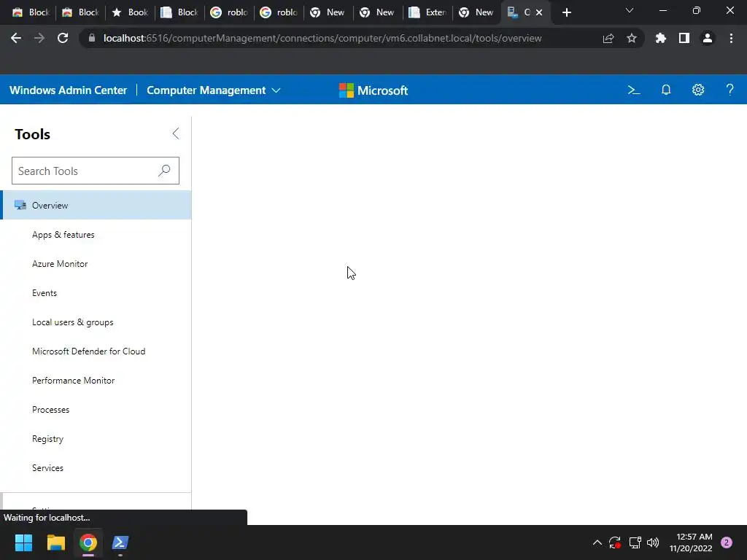747x560 pixels.
Task: Click the address bar URL
Action: click(322, 38)
